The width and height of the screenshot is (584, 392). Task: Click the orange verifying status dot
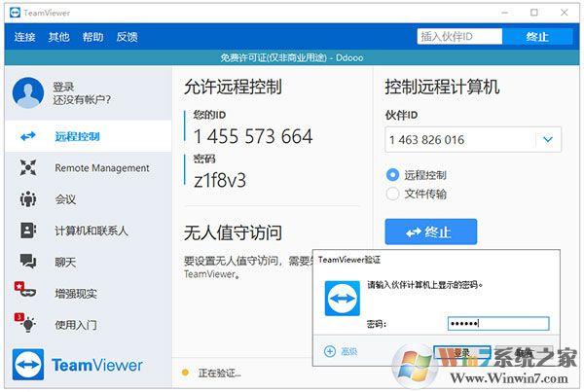(185, 373)
